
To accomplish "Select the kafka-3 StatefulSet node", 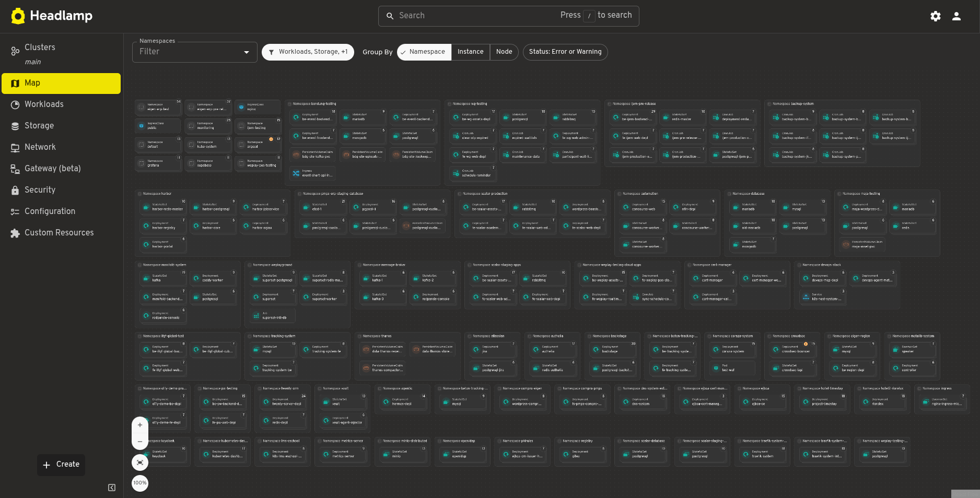I will coord(383,297).
